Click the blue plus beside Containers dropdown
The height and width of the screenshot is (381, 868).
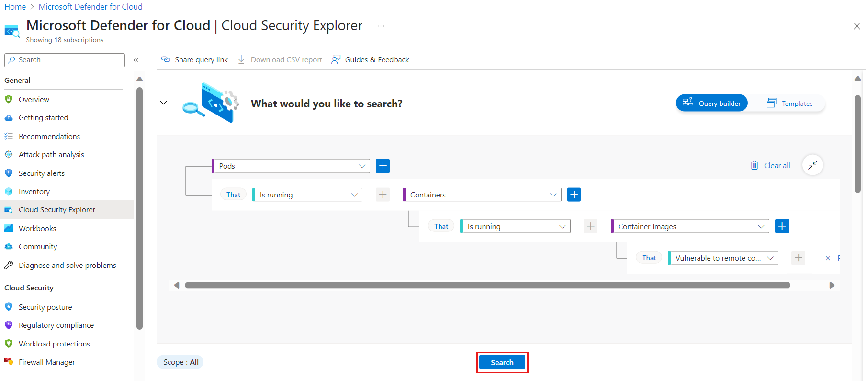coord(574,195)
